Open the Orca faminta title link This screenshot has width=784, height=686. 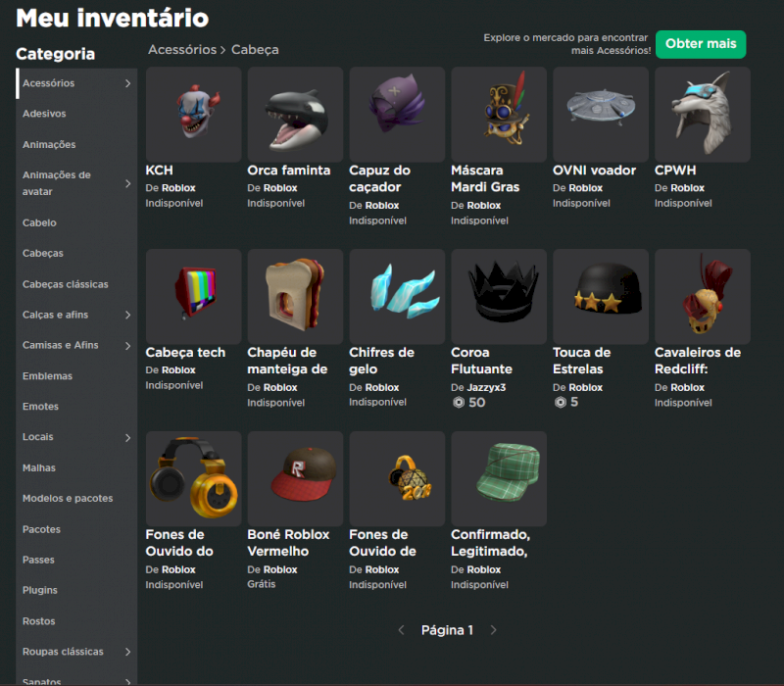click(x=289, y=171)
